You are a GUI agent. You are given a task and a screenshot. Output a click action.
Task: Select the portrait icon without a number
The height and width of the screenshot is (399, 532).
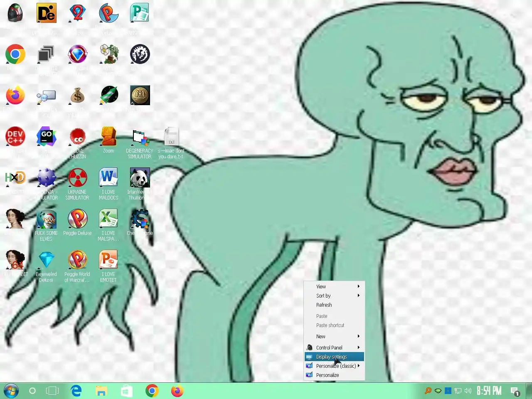point(15,219)
